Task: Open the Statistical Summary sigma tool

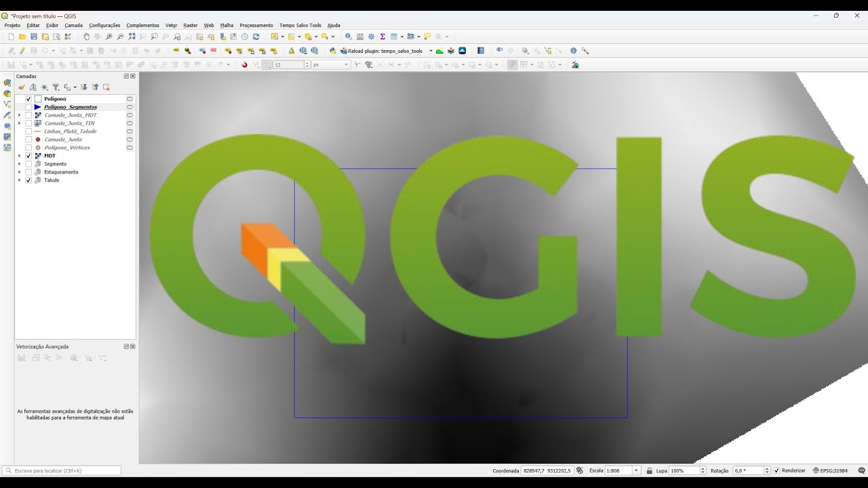Action: pos(382,37)
